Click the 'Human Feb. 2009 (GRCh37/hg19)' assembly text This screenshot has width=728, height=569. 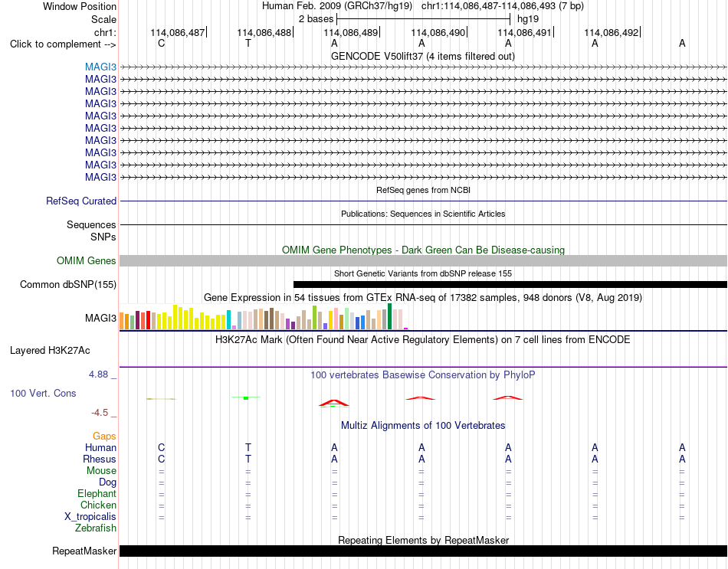[x=337, y=6]
